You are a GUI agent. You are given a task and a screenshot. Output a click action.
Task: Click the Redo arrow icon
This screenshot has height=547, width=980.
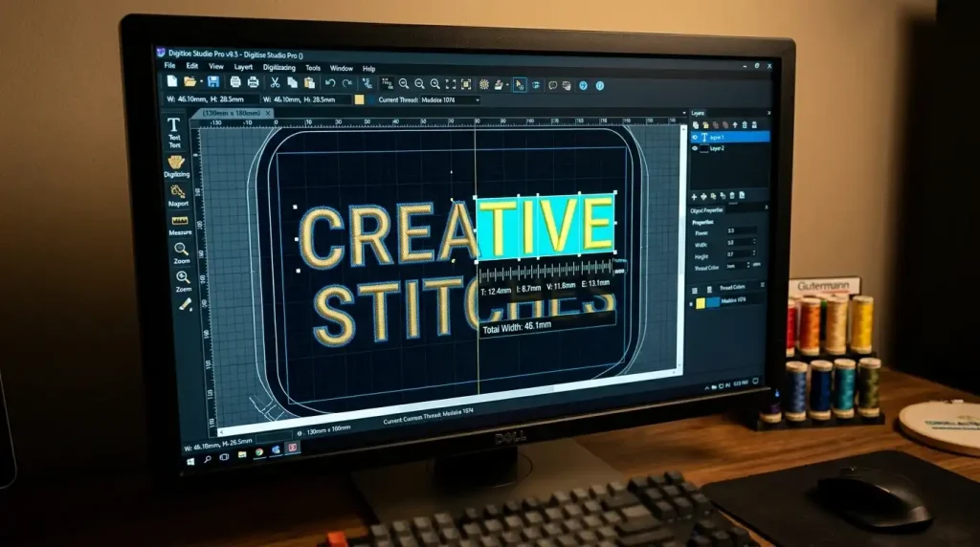347,83
